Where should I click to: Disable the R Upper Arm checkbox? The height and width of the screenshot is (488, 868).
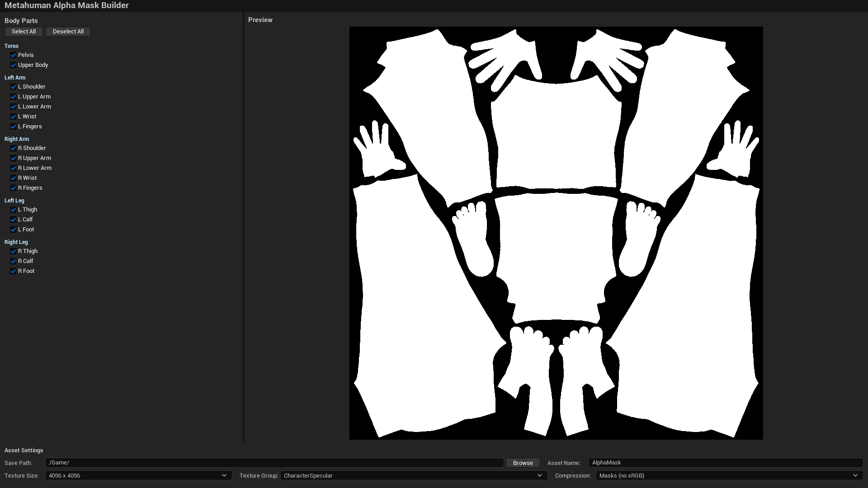click(x=13, y=158)
